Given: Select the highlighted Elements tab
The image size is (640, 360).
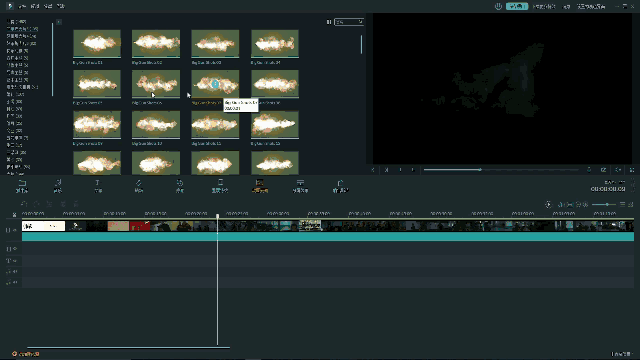Looking at the screenshot, I should [260, 186].
